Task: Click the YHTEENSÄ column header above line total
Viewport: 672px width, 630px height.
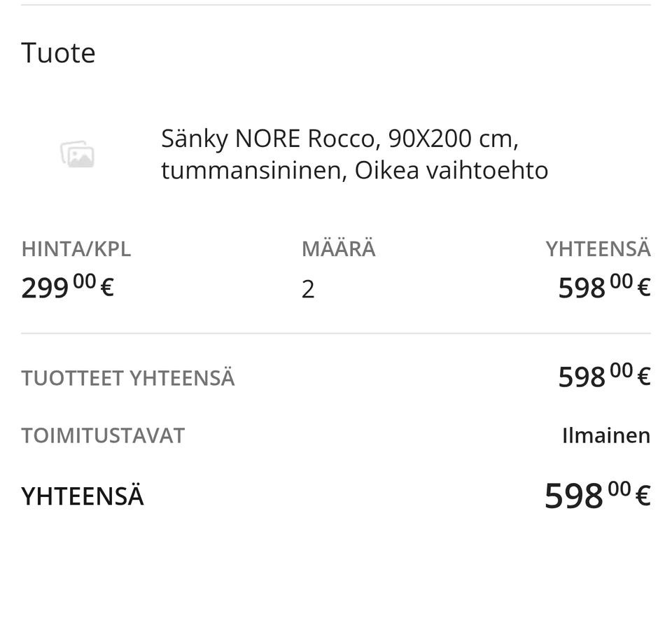Action: click(598, 249)
